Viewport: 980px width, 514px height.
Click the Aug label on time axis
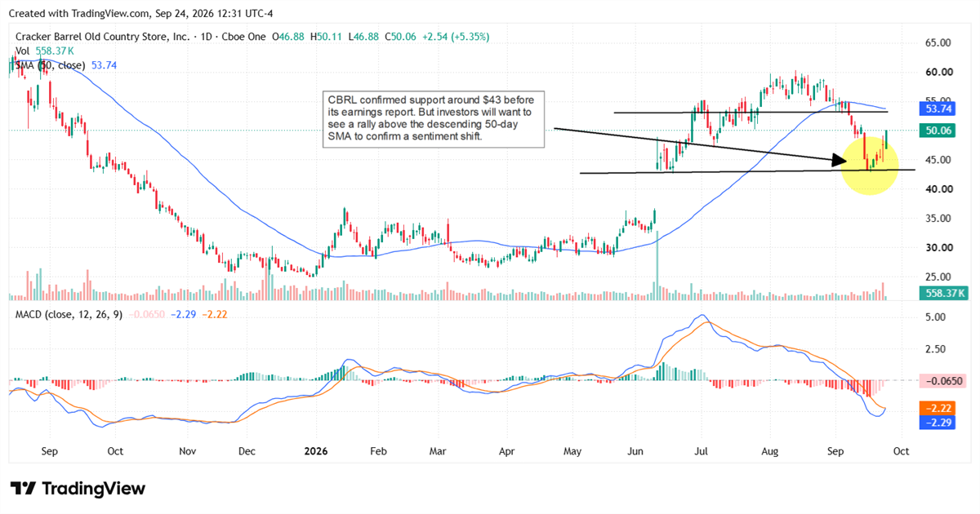tap(770, 450)
